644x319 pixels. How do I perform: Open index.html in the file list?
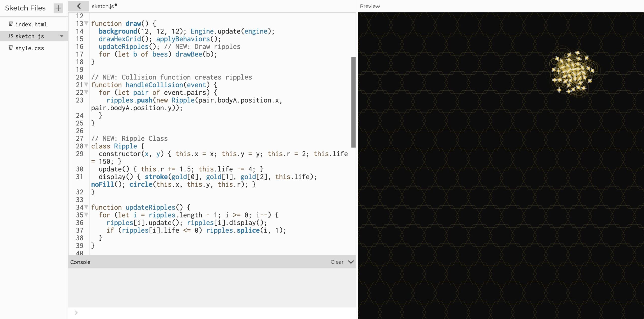point(31,24)
